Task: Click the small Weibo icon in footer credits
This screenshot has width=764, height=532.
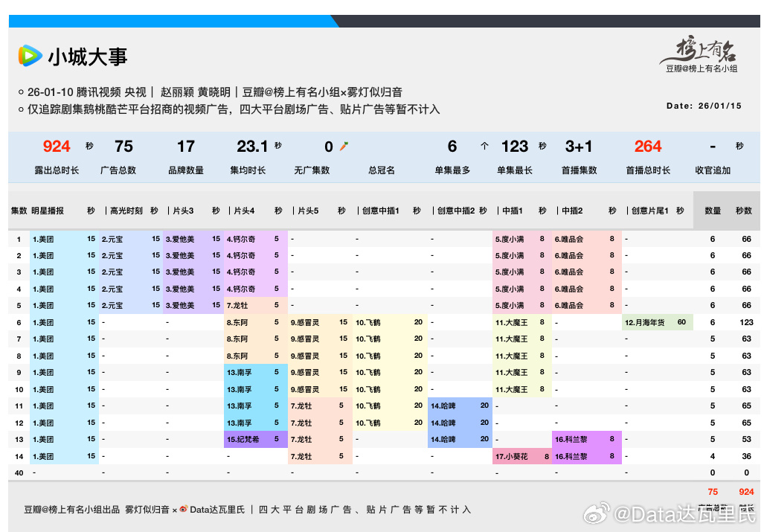Action: click(x=183, y=510)
